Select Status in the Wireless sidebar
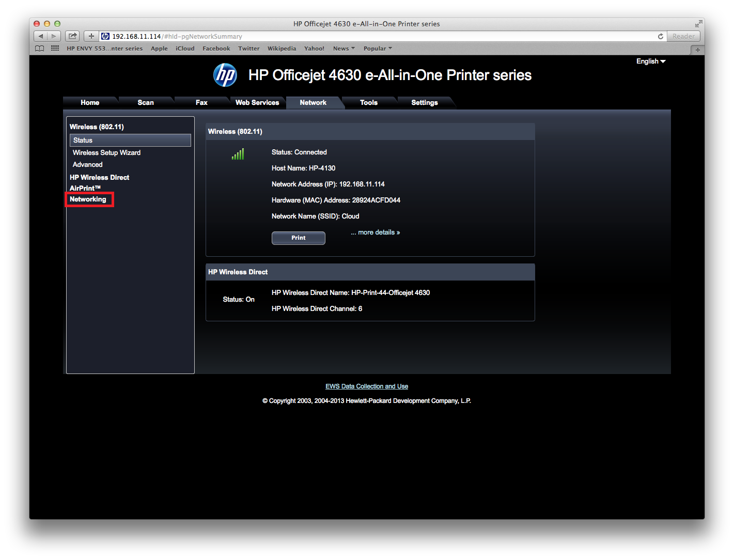The height and width of the screenshot is (560, 734). click(x=130, y=140)
